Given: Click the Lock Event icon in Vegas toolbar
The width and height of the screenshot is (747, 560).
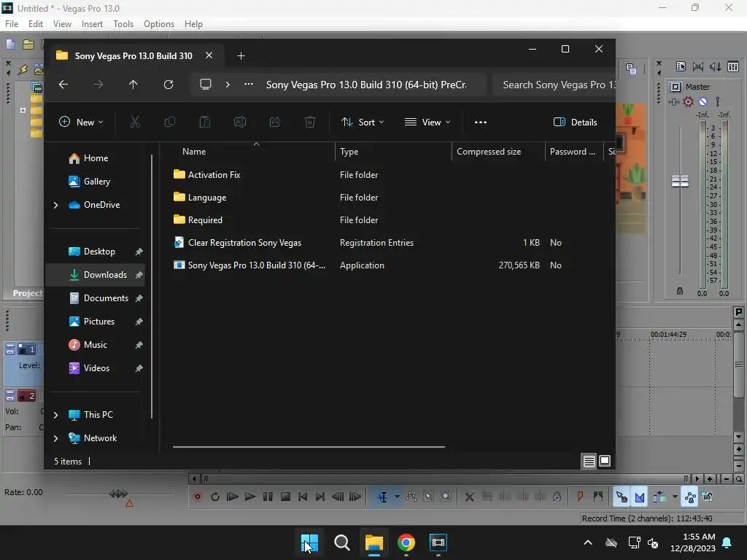Looking at the screenshot, I should click(x=557, y=497).
